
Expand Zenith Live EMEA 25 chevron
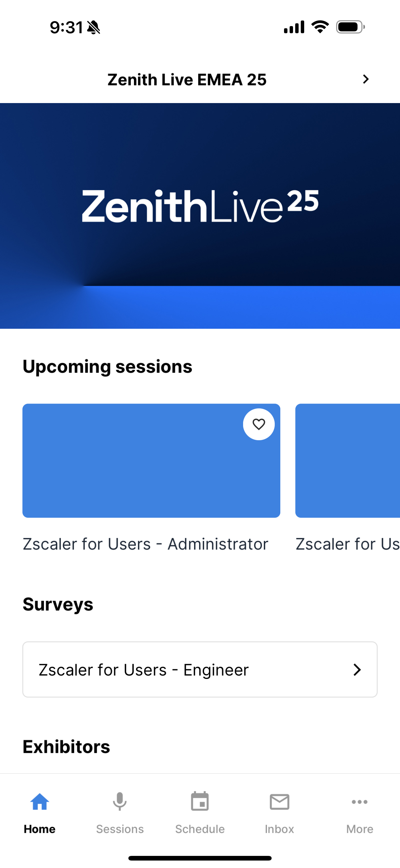[366, 79]
